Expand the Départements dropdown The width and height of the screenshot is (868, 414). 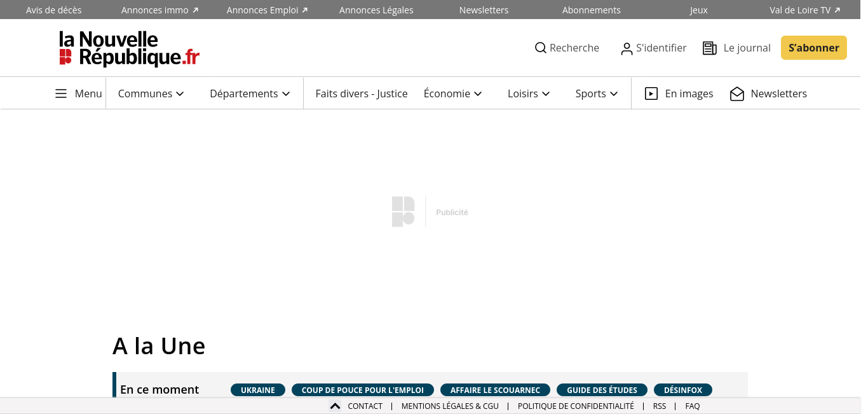pos(250,93)
